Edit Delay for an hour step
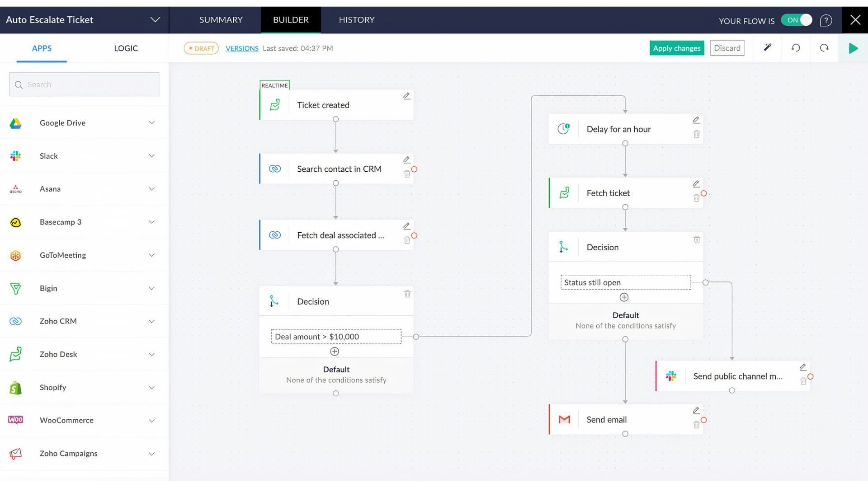This screenshot has width=868, height=488. click(696, 120)
